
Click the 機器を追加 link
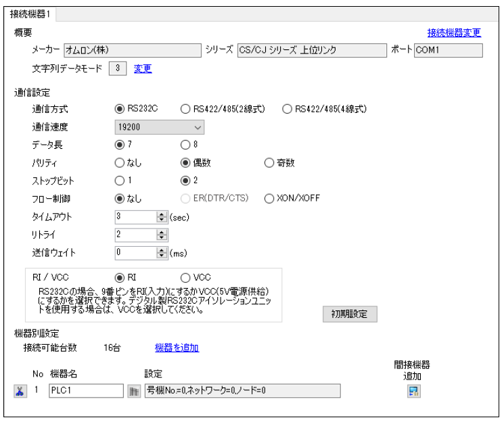coord(177,348)
